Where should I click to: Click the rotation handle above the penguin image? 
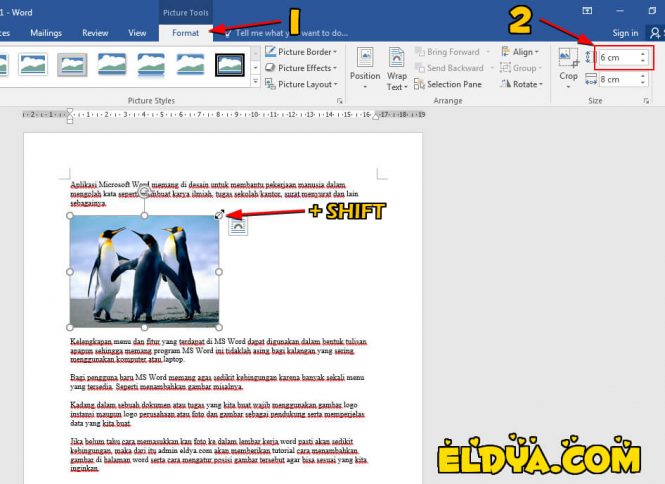click(x=144, y=192)
